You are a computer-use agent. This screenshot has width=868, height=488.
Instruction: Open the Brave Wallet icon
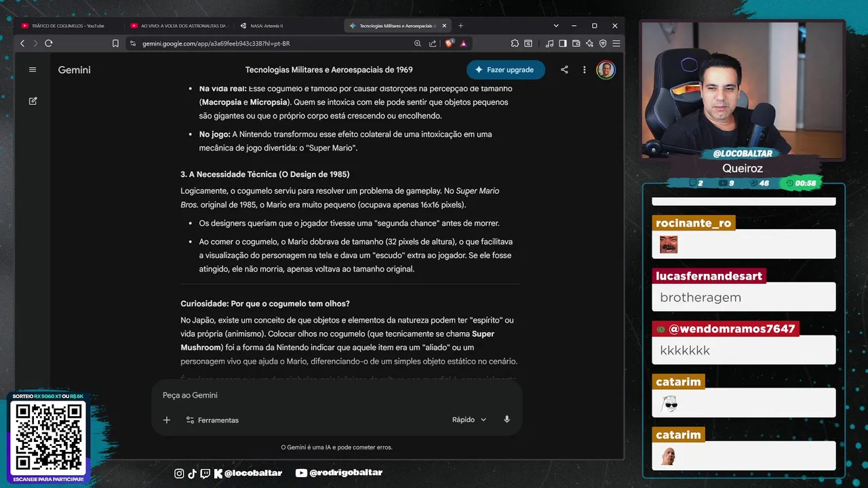click(x=576, y=43)
